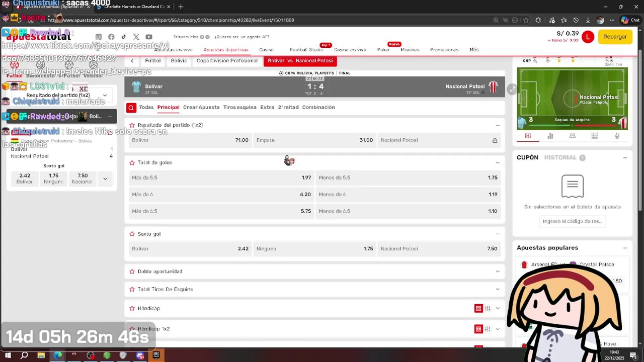The height and width of the screenshot is (362, 644).
Task: Click the page vertical scrollbar
Action: tap(640, 131)
